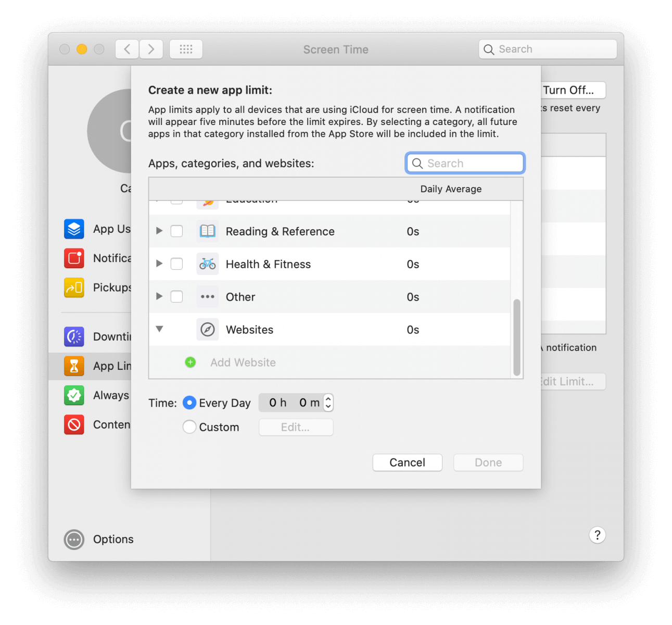Show all preferences with the grid icon
Screen dimensions: 672x625
(186, 49)
